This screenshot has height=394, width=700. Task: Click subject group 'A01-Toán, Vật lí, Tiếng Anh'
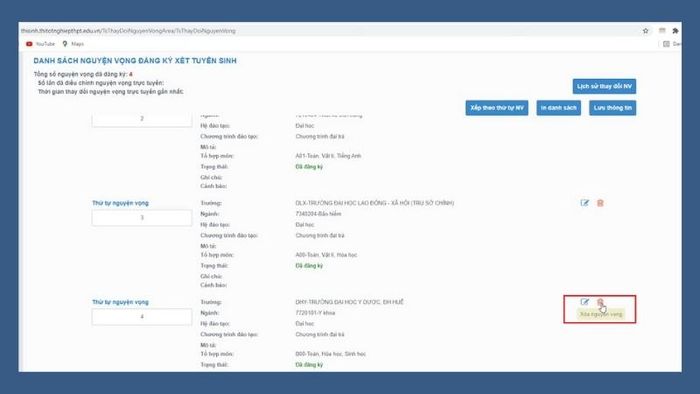pyautogui.click(x=328, y=156)
